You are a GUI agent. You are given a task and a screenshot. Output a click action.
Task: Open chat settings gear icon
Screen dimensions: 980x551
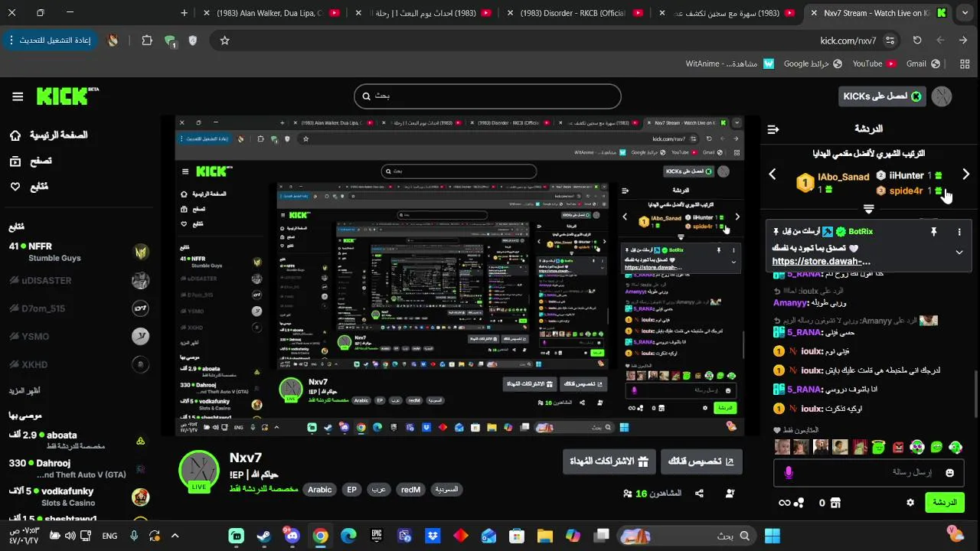click(x=910, y=503)
